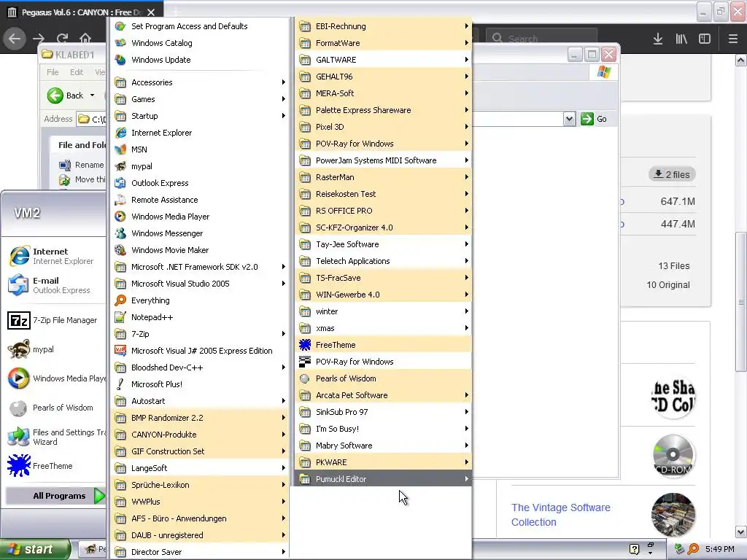The image size is (747, 560).
Task: Open Firefox hamburger menu
Action: 733,39
